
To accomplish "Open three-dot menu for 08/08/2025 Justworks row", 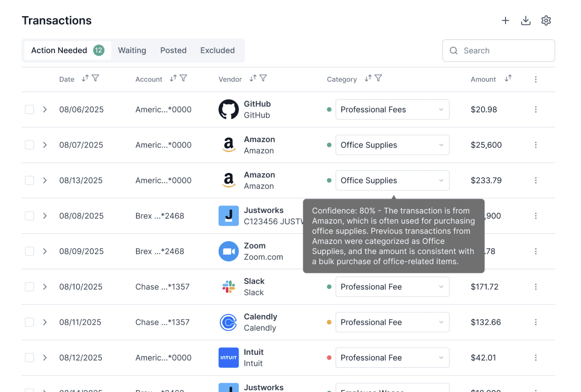I will click(x=536, y=216).
